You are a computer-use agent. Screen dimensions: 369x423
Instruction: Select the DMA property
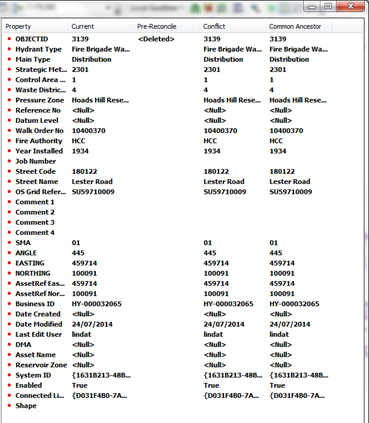[23, 345]
